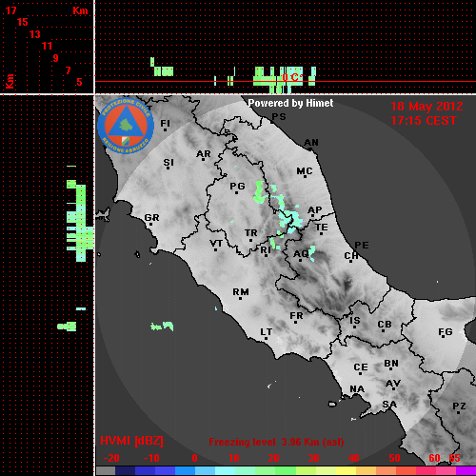Click the HVMI [dBZ] legend title
The width and height of the screenshot is (476, 476).
pos(131,441)
